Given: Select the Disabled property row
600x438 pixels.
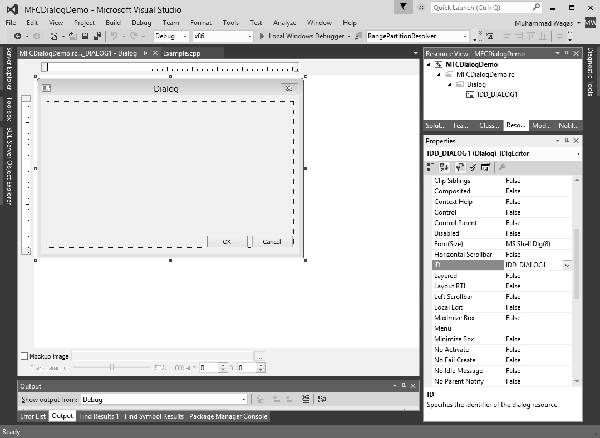Looking at the screenshot, I should pos(502,233).
